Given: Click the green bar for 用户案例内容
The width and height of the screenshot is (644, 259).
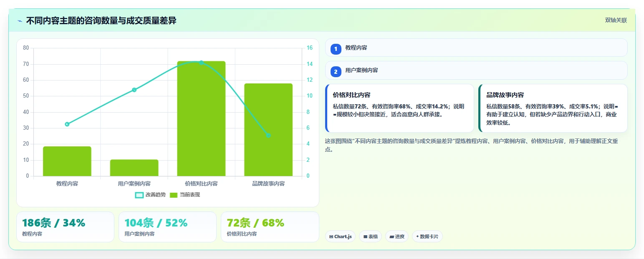Looking at the screenshot, I should (134, 168).
